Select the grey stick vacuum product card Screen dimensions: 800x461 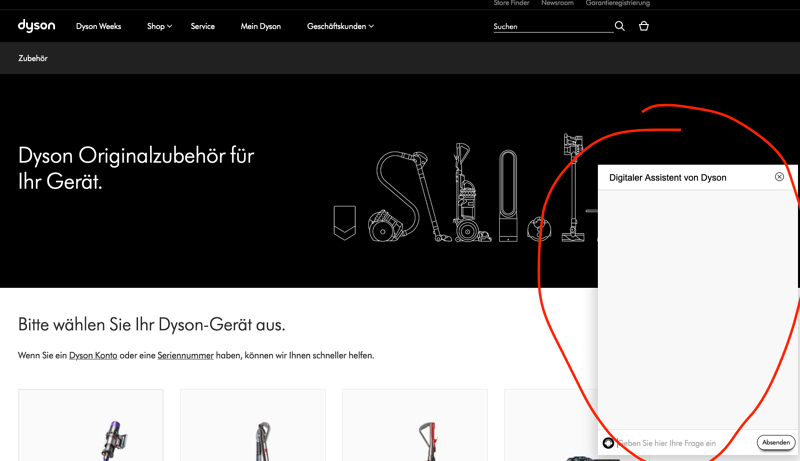pyautogui.click(x=253, y=425)
